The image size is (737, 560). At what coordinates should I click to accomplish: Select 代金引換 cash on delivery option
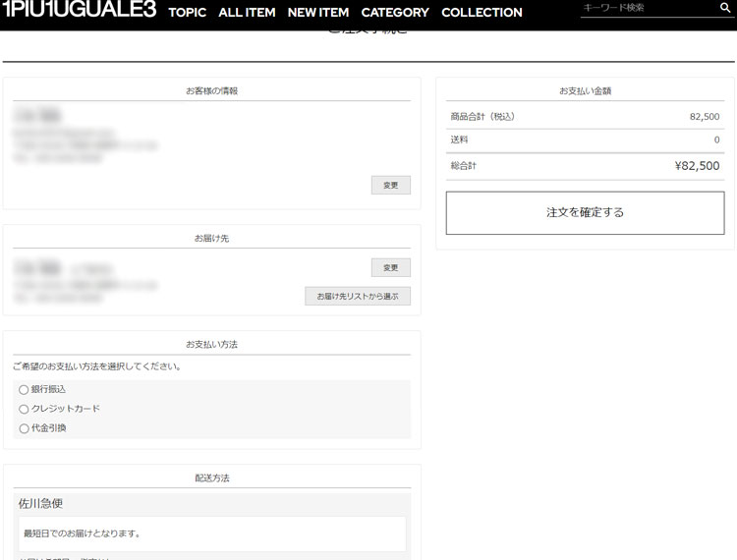(24, 428)
